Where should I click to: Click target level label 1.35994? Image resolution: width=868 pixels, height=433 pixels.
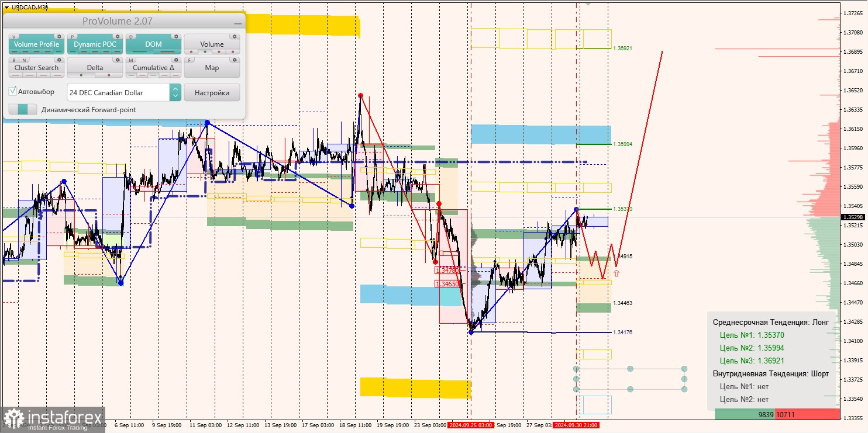click(x=623, y=144)
